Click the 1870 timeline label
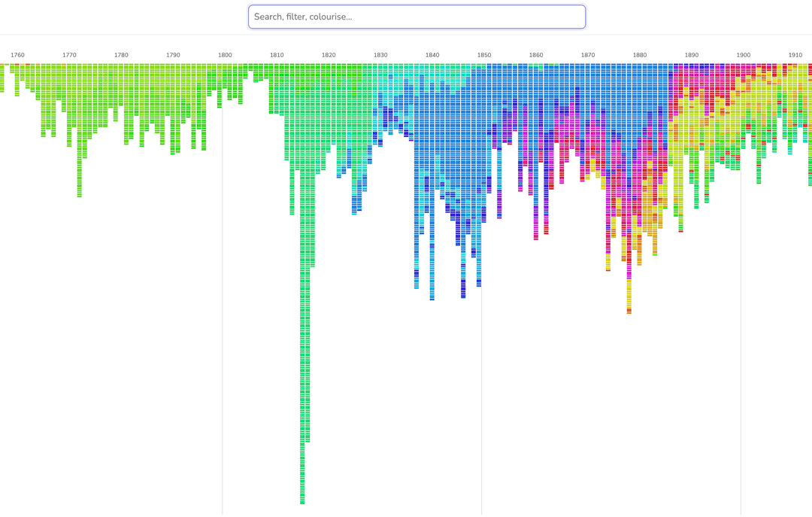 coord(588,55)
